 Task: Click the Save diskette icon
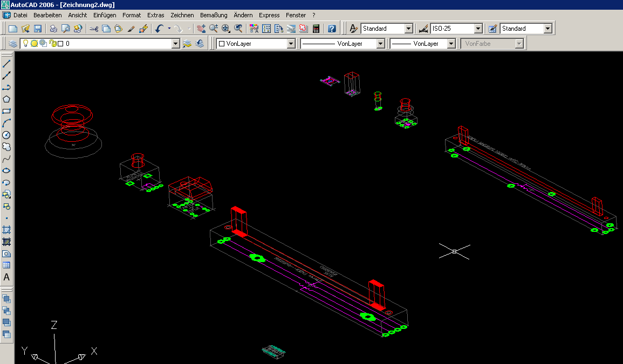point(38,29)
